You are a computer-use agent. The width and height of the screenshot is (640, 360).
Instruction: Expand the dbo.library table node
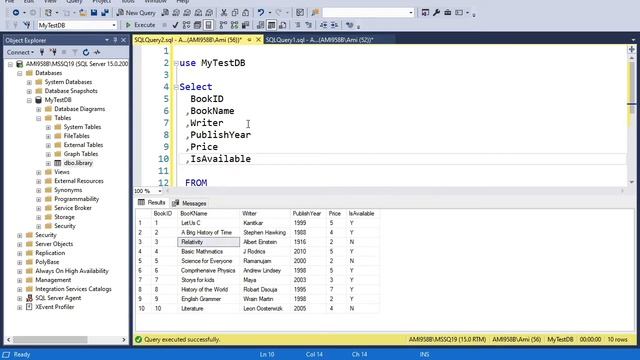coord(48,163)
